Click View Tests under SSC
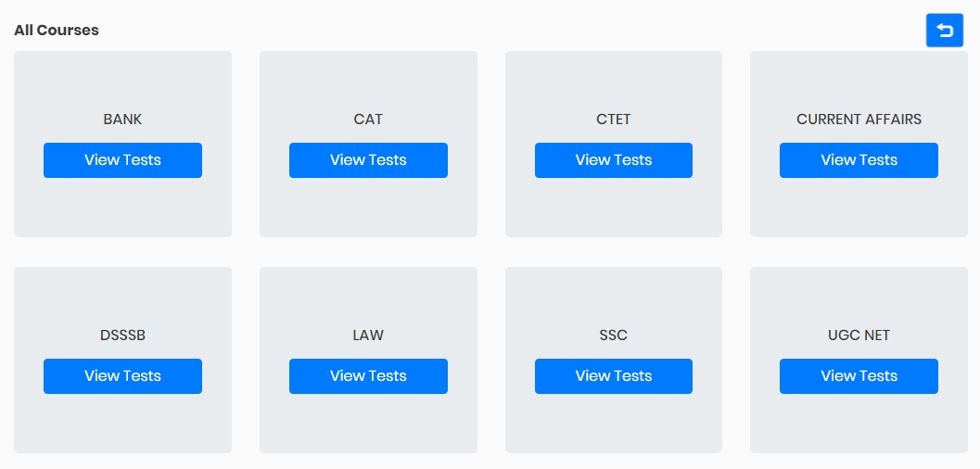The height and width of the screenshot is (469, 980). (613, 376)
